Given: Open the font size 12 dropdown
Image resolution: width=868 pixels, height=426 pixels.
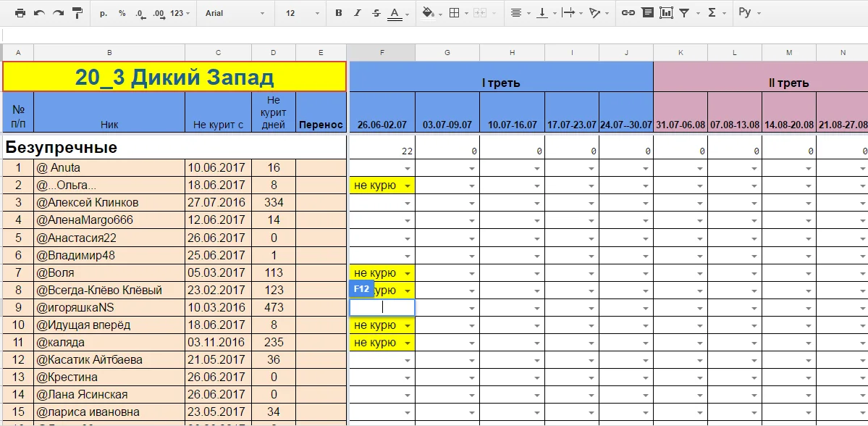Looking at the screenshot, I should [303, 13].
